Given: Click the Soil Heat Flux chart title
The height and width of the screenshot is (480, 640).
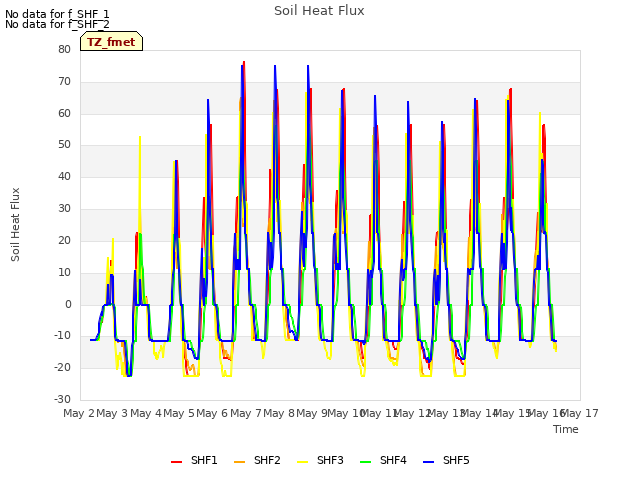Looking at the screenshot, I should [x=319, y=11].
